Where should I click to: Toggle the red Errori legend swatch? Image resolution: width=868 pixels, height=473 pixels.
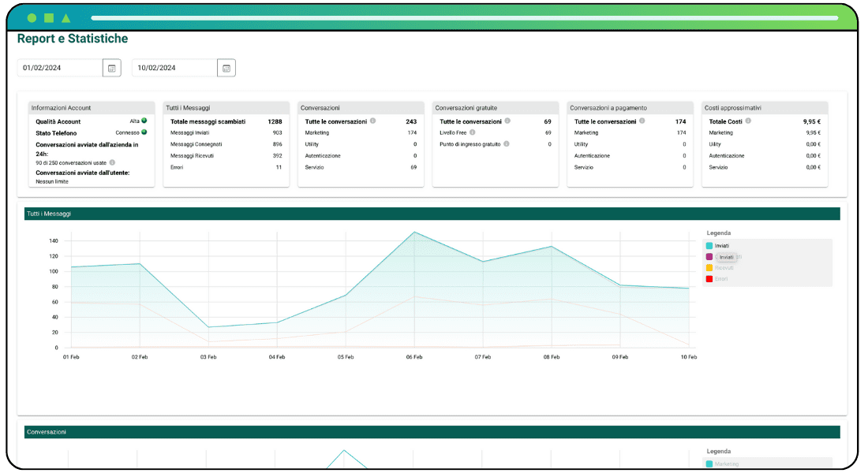(x=709, y=279)
